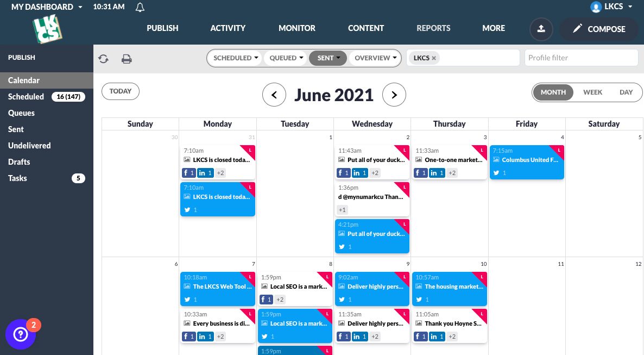The height and width of the screenshot is (355, 644).
Task: Click the print calendar icon
Action: click(127, 59)
